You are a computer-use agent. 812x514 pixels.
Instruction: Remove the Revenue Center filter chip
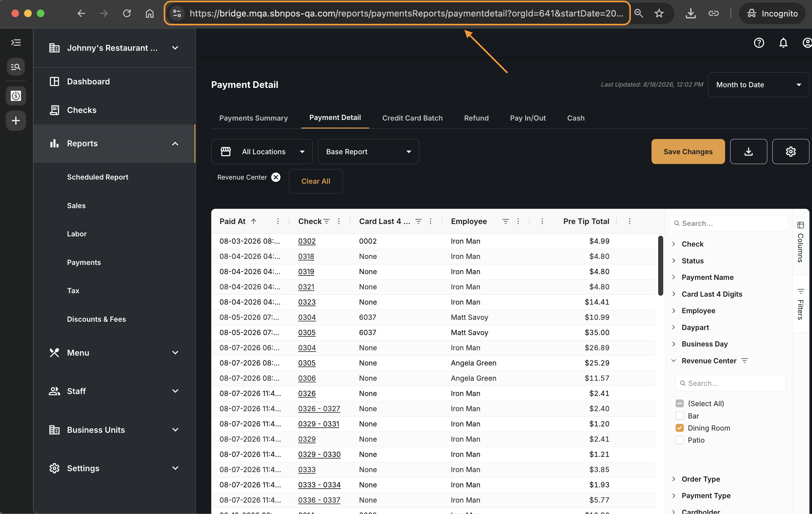(x=276, y=177)
